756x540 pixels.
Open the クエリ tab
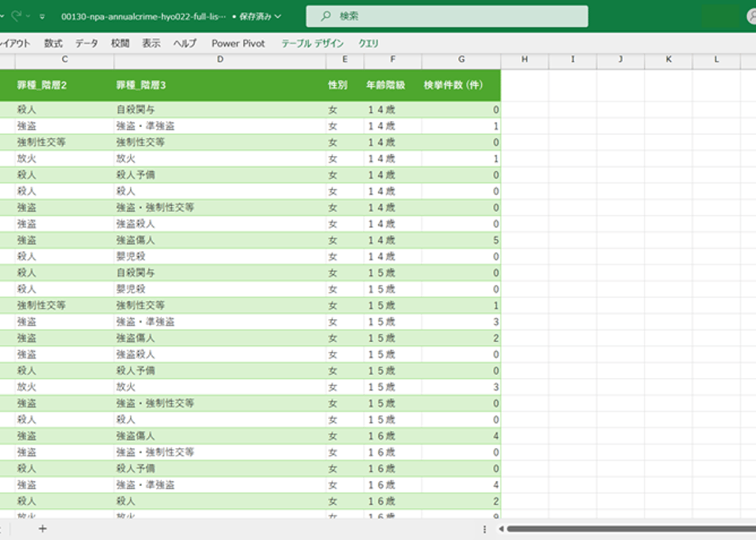(x=368, y=43)
